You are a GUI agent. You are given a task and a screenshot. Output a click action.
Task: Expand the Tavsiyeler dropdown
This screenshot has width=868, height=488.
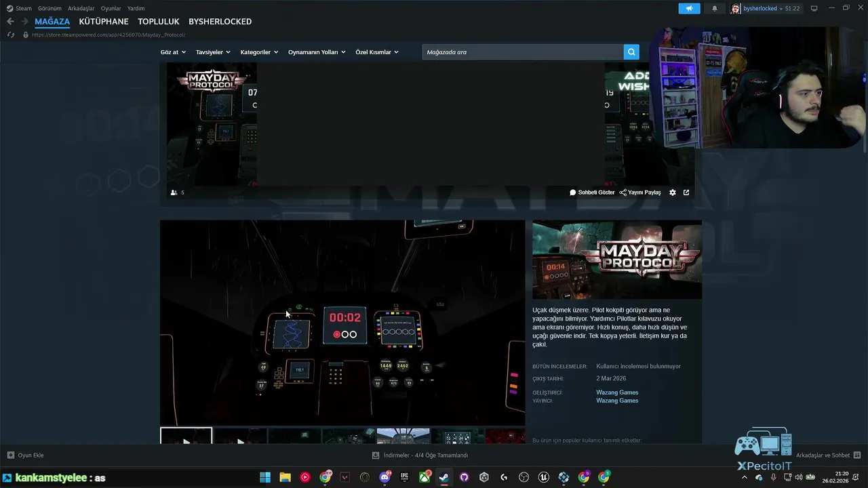pos(213,52)
